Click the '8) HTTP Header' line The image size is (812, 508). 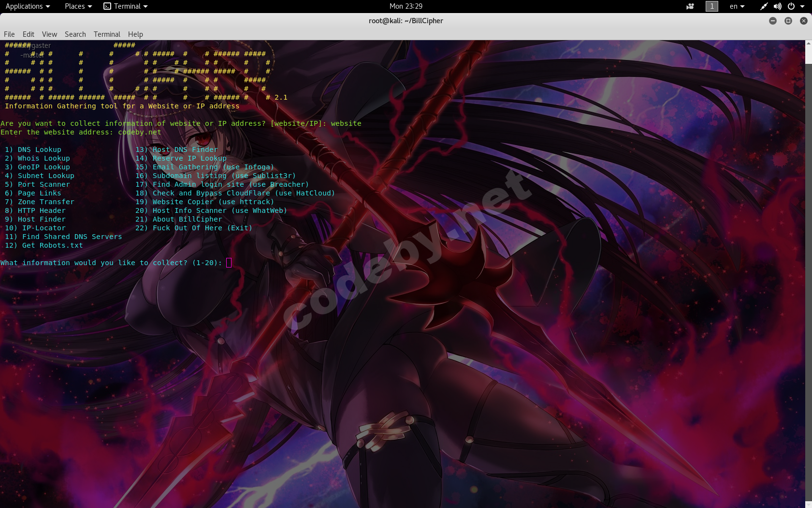coord(35,210)
